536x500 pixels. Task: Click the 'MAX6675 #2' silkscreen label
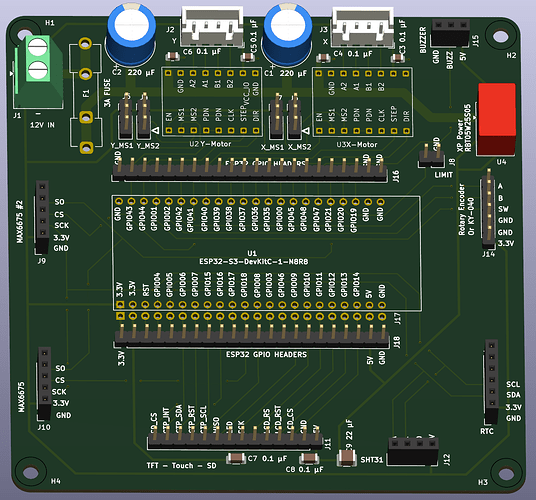click(x=20, y=222)
